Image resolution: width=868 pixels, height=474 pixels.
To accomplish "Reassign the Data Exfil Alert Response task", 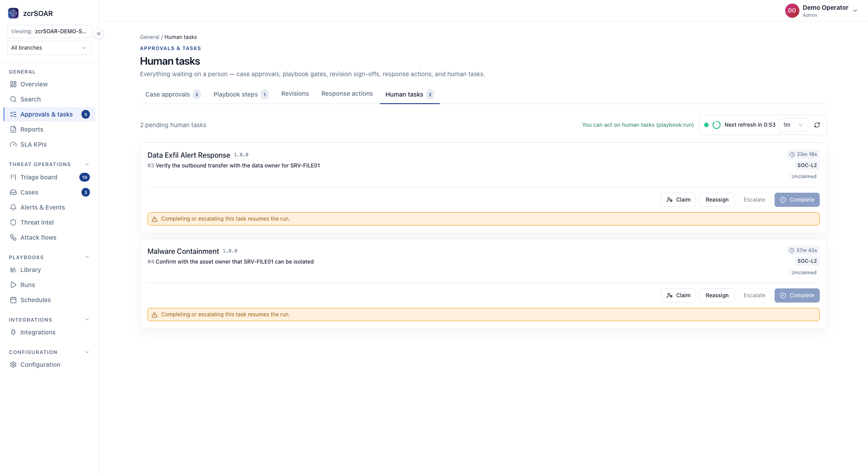I will 717,200.
